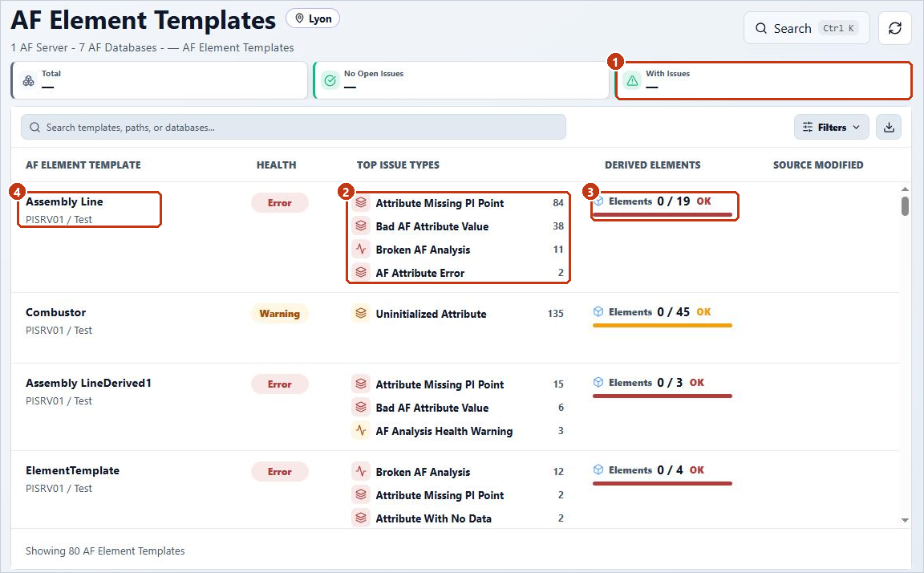
Task: Click the vertical scrollbar thumb
Action: coord(905,206)
